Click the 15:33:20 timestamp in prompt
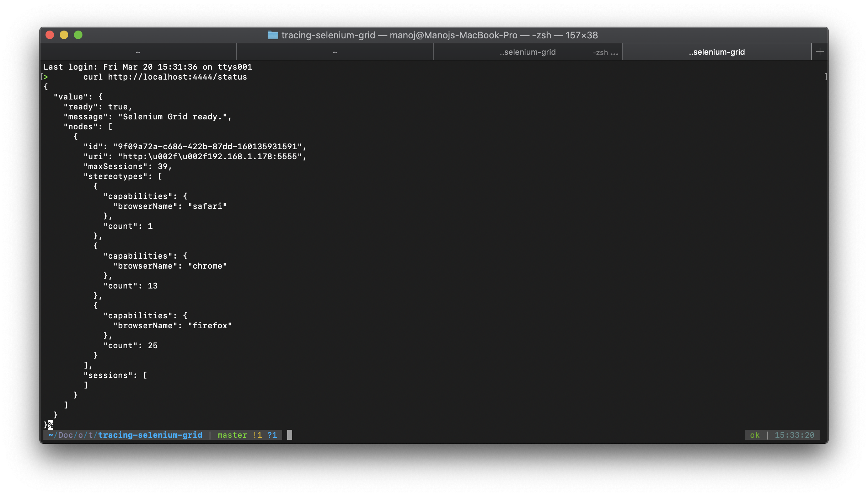The image size is (868, 496). point(794,435)
